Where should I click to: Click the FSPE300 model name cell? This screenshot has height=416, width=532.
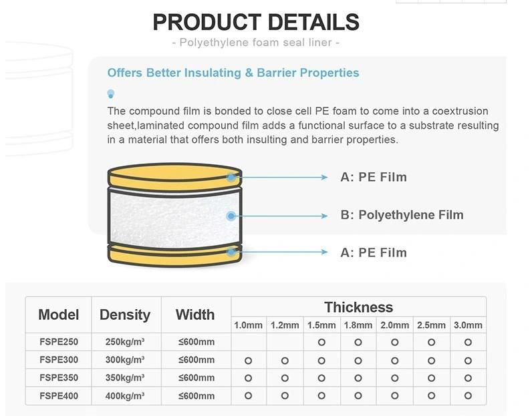[59, 360]
